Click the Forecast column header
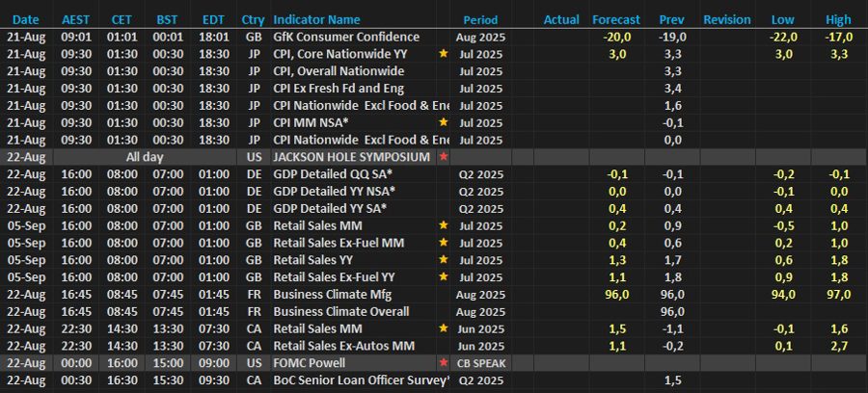This screenshot has height=393, width=868. point(616,19)
